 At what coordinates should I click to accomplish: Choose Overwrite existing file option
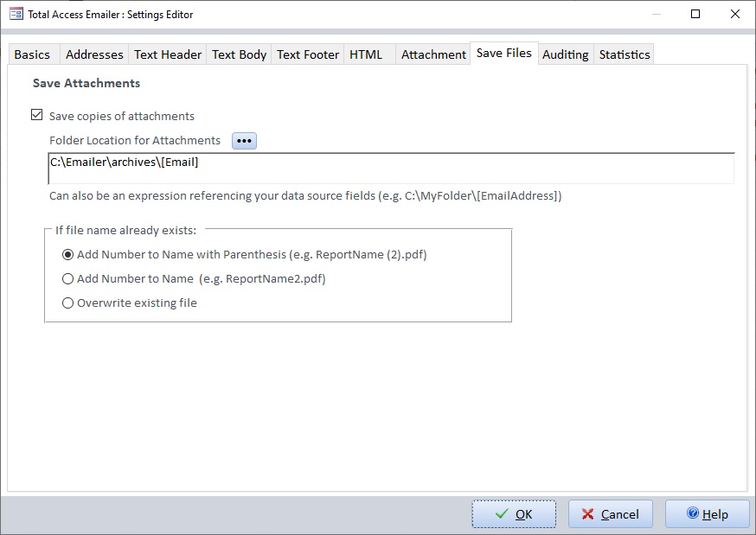click(x=68, y=303)
